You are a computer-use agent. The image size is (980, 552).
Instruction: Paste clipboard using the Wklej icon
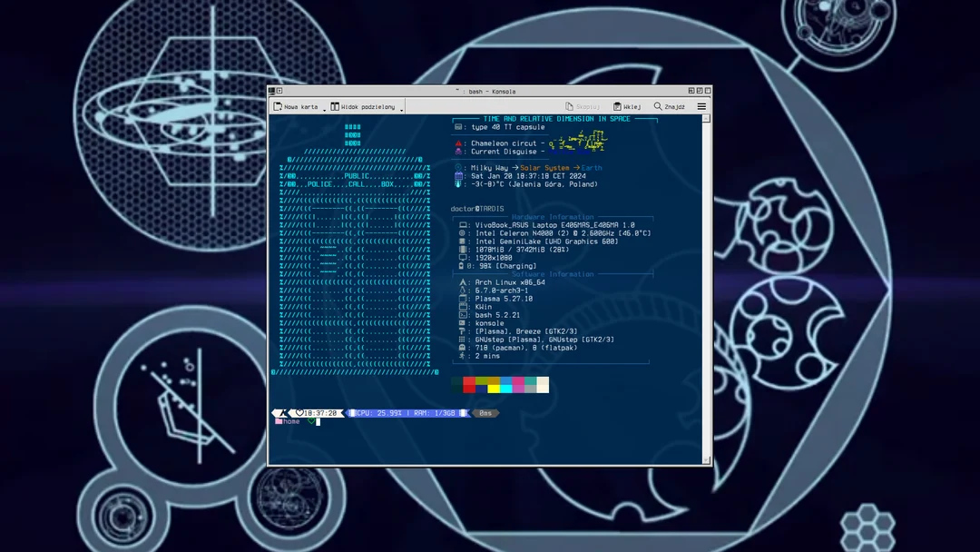pyautogui.click(x=616, y=106)
